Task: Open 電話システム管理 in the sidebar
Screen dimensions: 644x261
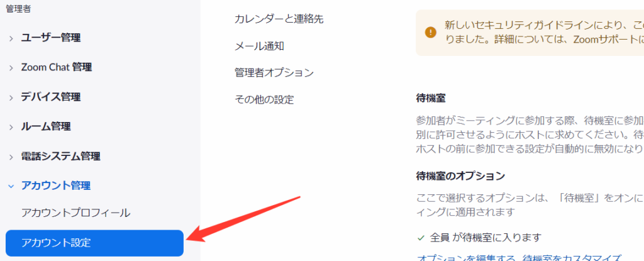Action: 61,156
